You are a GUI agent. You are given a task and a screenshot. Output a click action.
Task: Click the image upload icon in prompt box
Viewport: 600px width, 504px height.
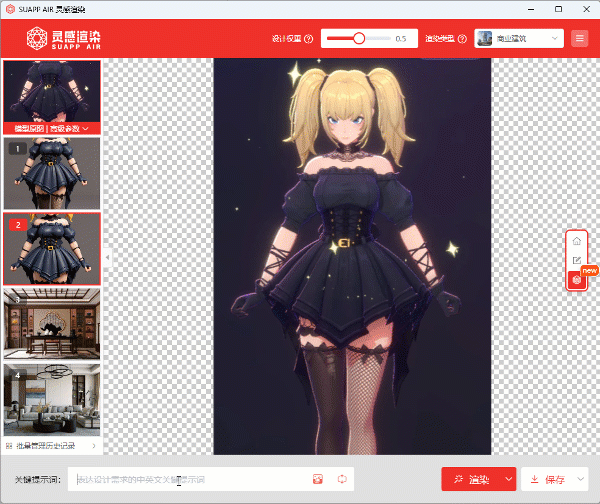[319, 479]
